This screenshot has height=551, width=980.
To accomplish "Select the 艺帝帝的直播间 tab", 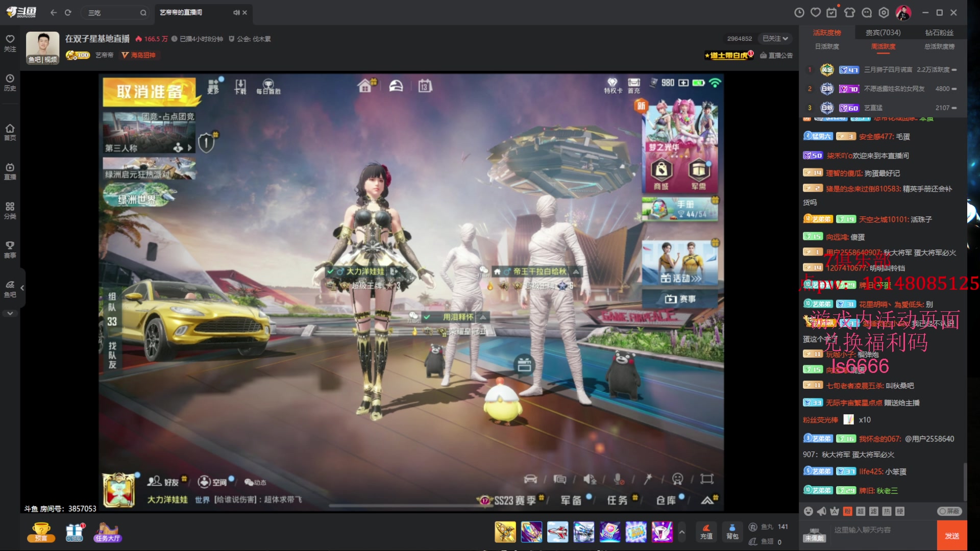I will (x=203, y=12).
